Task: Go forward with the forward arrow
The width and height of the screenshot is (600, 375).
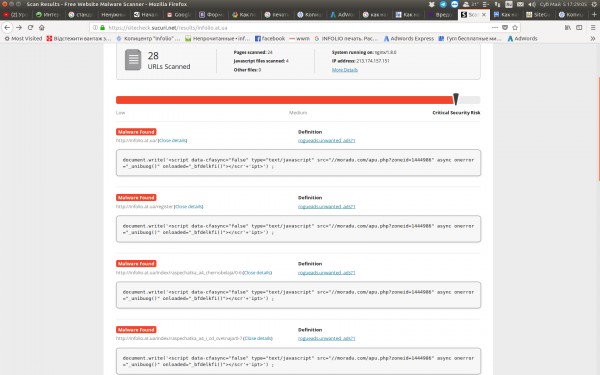Action: (19, 28)
